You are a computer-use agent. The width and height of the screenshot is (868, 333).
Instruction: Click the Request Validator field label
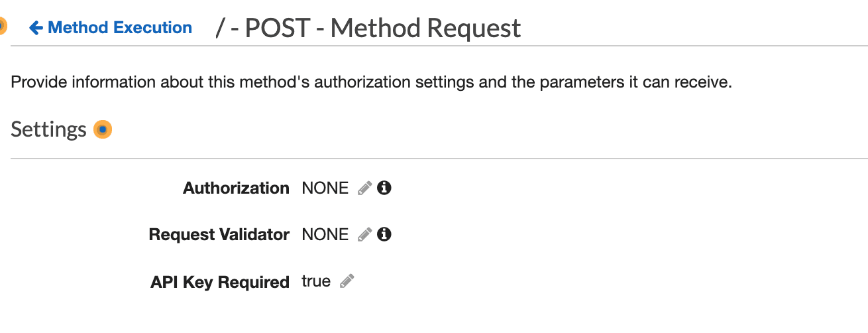[x=219, y=235]
